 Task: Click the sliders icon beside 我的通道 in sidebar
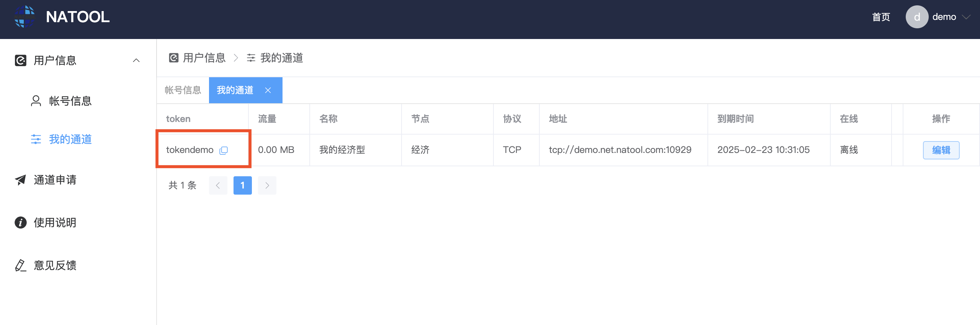[36, 139]
